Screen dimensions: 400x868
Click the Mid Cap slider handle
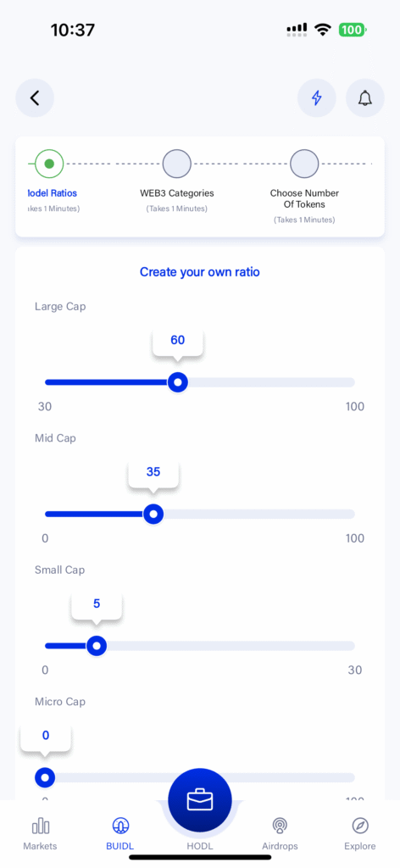pos(153,515)
